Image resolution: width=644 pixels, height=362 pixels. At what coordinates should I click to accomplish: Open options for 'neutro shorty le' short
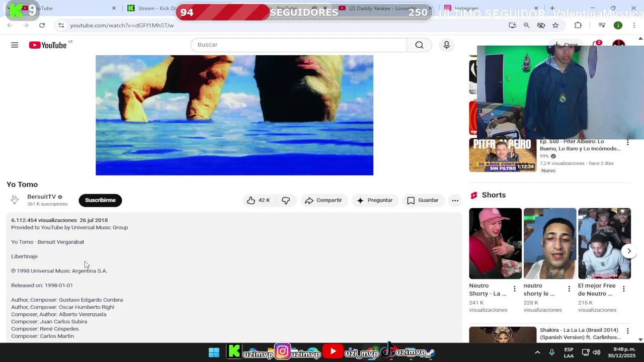[x=569, y=289]
